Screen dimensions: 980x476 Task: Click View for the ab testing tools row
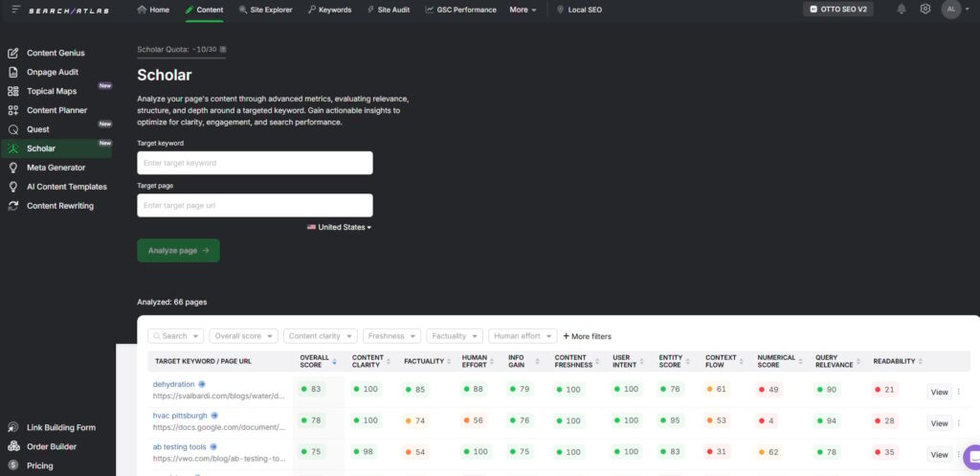pos(940,455)
